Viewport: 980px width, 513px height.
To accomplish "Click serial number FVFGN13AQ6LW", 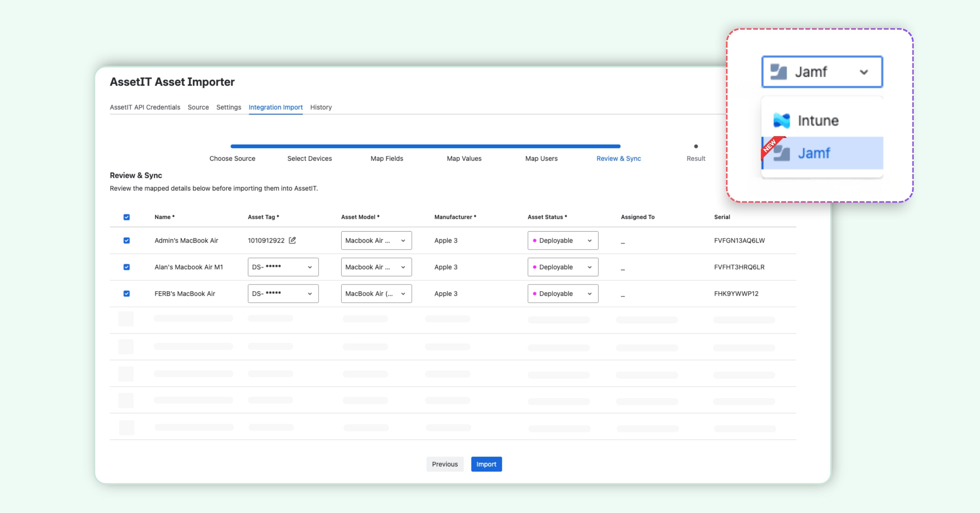I will 739,240.
